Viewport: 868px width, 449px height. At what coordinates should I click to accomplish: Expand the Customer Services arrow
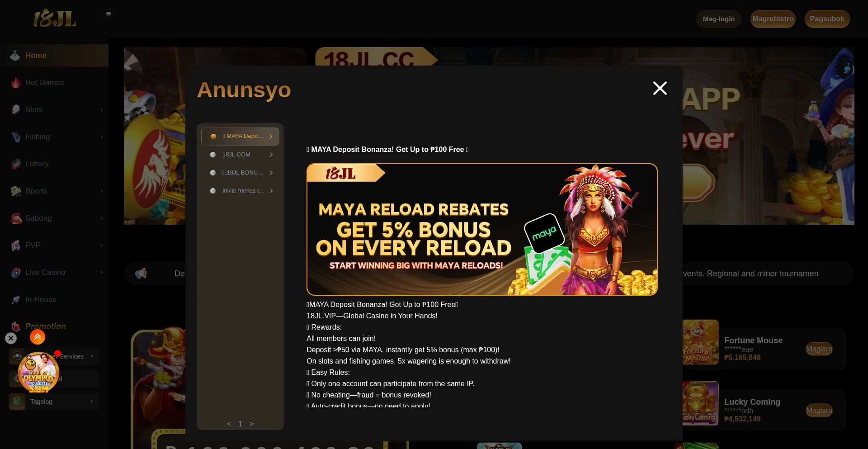[x=92, y=356]
